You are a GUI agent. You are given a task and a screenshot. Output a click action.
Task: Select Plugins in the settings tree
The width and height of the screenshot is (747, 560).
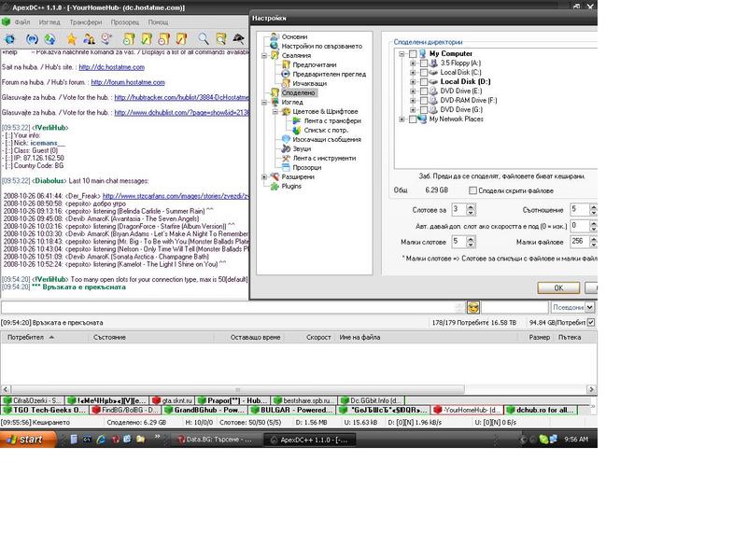(x=291, y=186)
